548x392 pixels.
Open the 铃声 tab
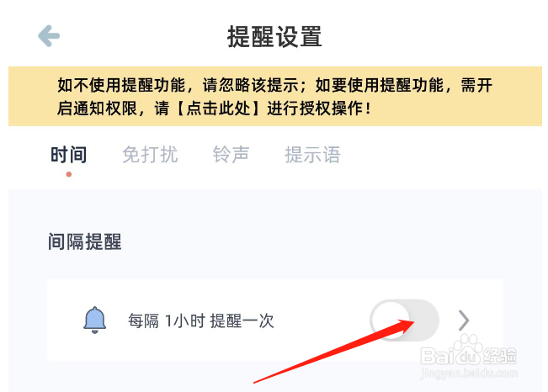click(231, 155)
